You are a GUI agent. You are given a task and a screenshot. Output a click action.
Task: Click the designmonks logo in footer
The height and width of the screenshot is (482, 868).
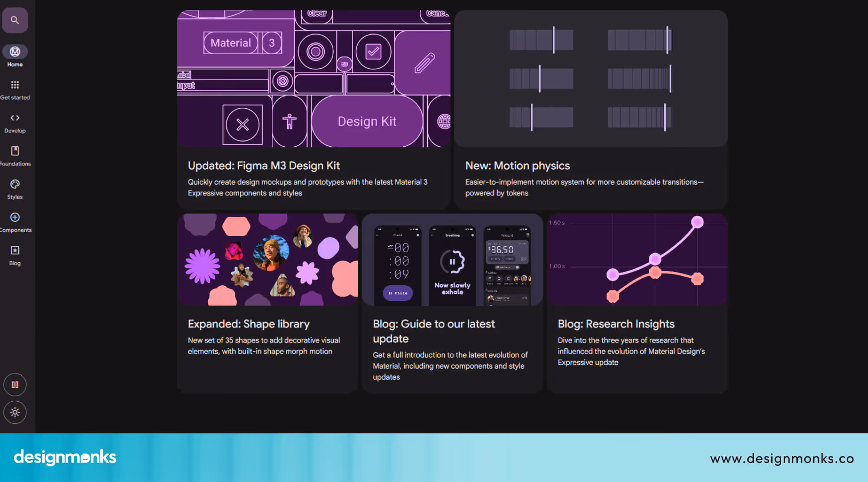[x=65, y=457]
